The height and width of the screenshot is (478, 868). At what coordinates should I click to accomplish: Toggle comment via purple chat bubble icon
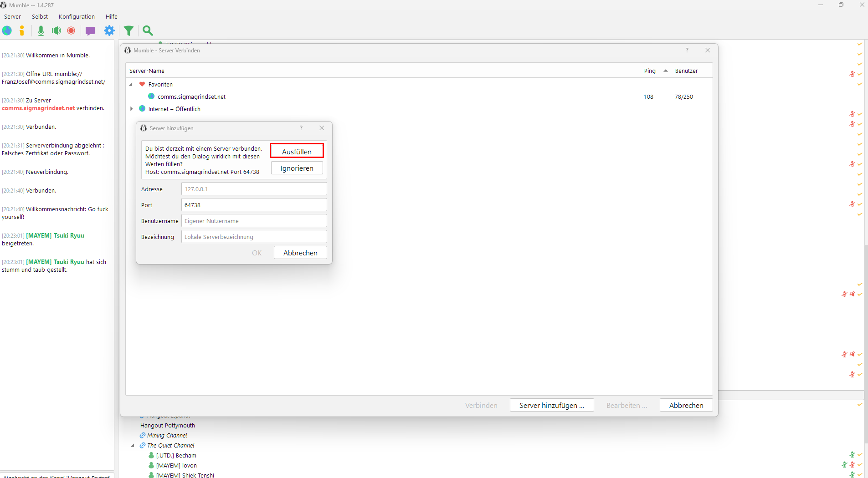pyautogui.click(x=90, y=31)
